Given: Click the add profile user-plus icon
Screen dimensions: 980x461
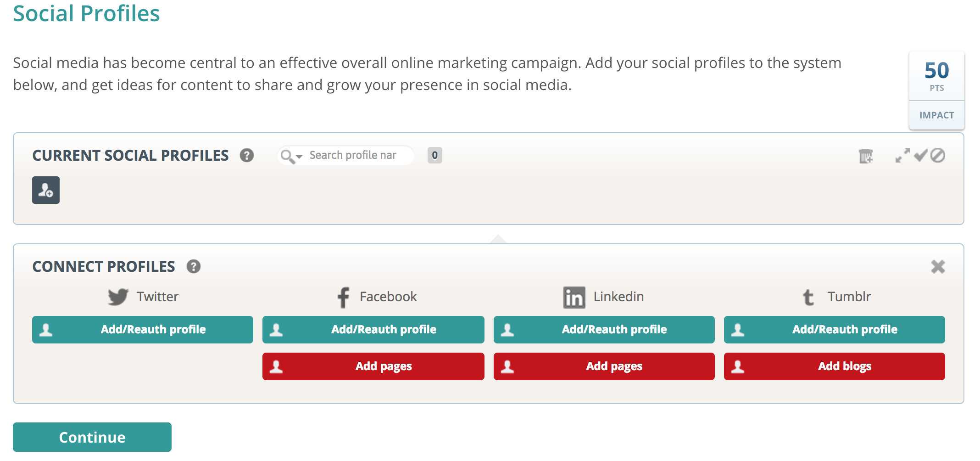Looking at the screenshot, I should [46, 190].
